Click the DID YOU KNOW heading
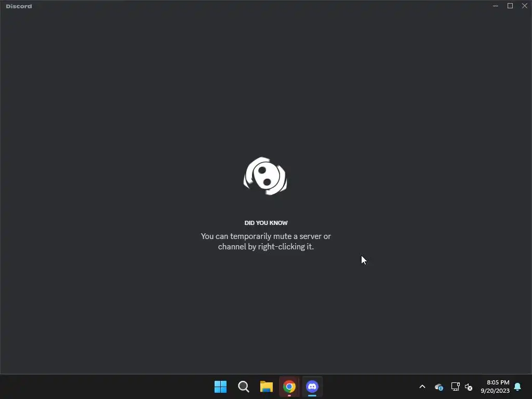 pyautogui.click(x=266, y=223)
